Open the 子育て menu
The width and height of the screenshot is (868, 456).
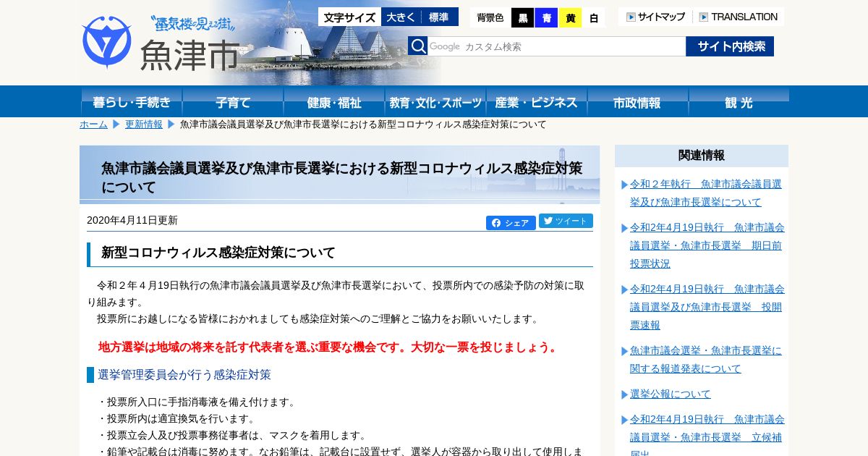[233, 102]
